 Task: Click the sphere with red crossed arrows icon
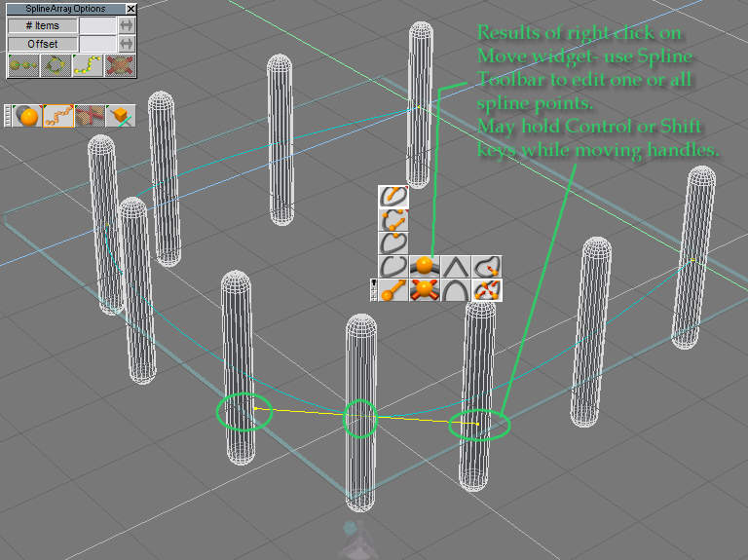point(424,289)
